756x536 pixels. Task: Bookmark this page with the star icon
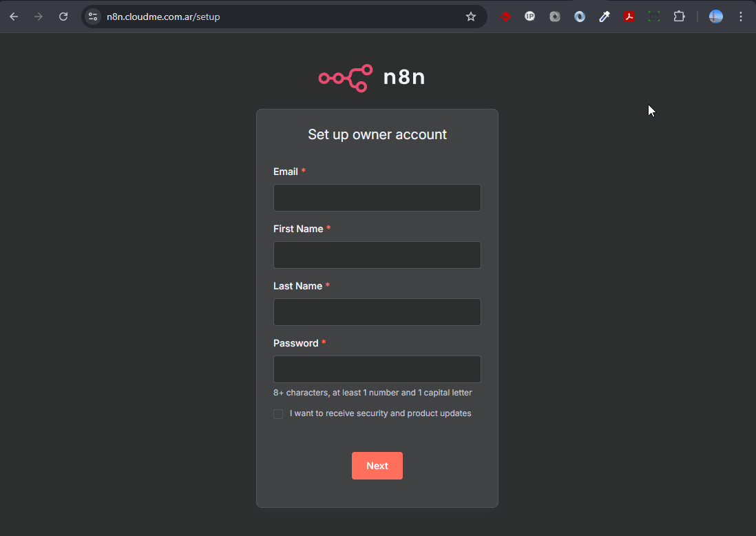(x=471, y=17)
